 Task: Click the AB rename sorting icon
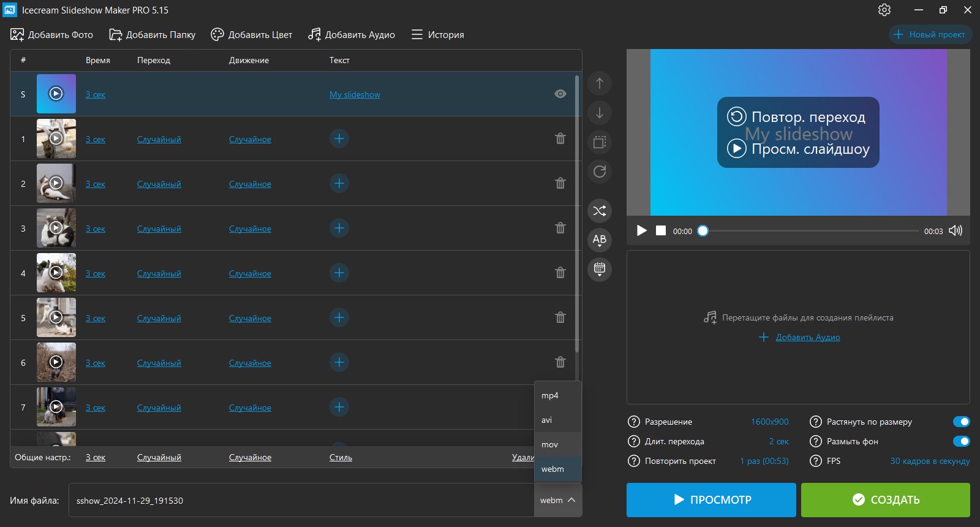600,240
